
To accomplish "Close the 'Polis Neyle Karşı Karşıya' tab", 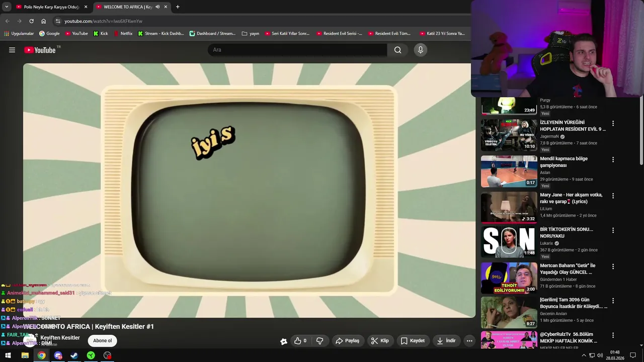I will (86, 7).
